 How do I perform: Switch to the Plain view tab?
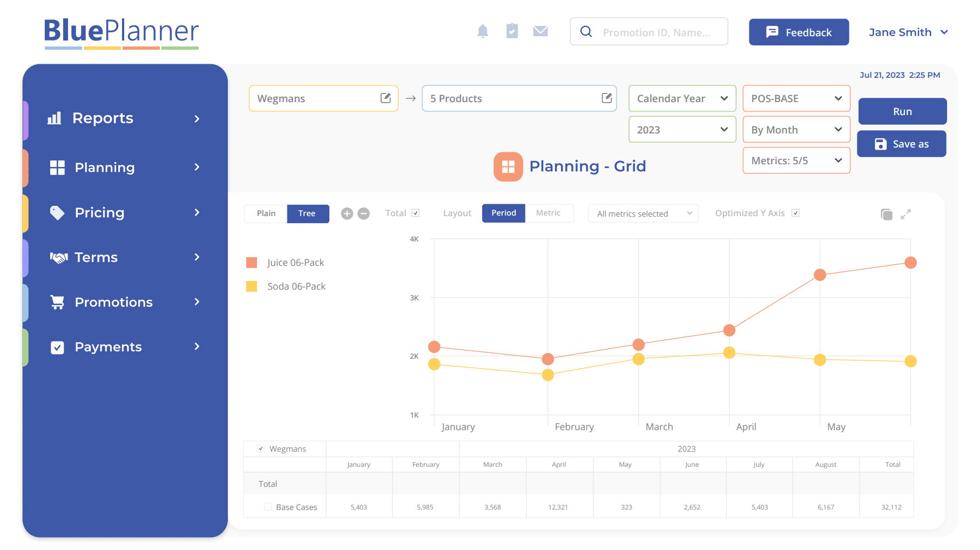click(266, 213)
